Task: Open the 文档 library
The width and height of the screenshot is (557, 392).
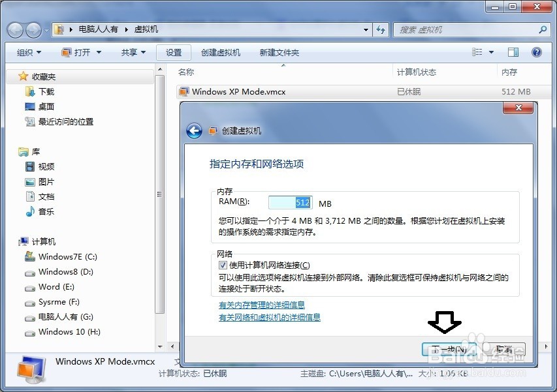Action: tap(40, 196)
